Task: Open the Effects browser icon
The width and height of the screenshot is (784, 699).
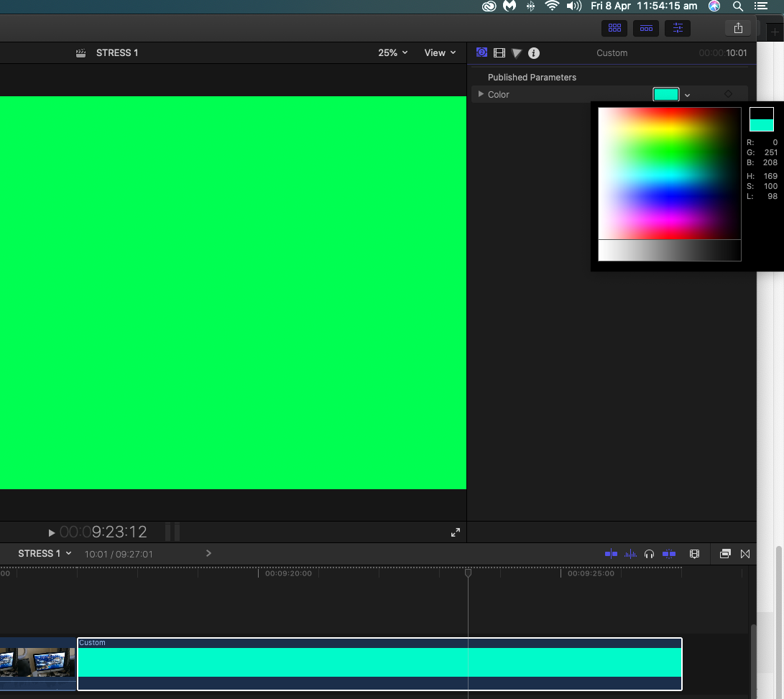Action: click(x=725, y=554)
